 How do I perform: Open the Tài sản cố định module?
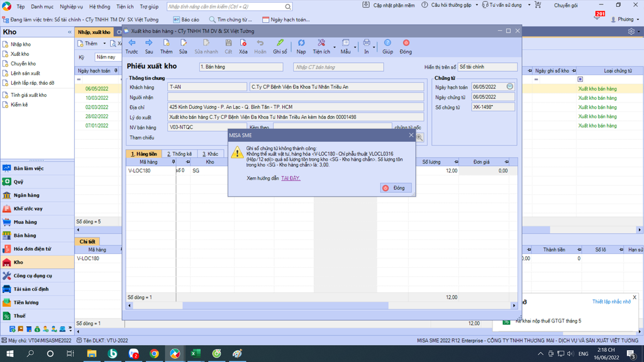pos(37,289)
